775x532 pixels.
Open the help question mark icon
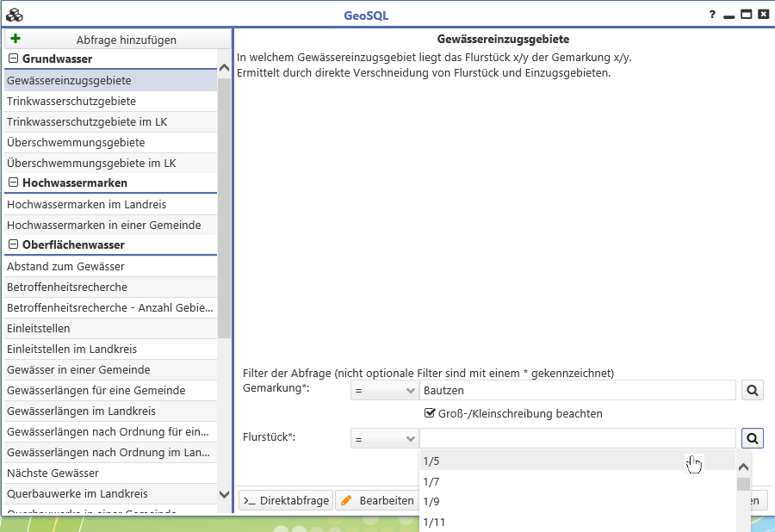coord(712,15)
